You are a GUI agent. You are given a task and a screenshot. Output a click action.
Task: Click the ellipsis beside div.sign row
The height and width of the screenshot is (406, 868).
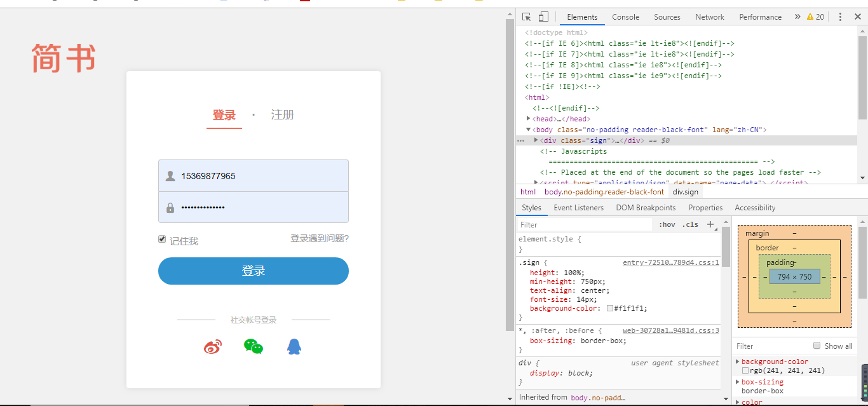(x=521, y=140)
